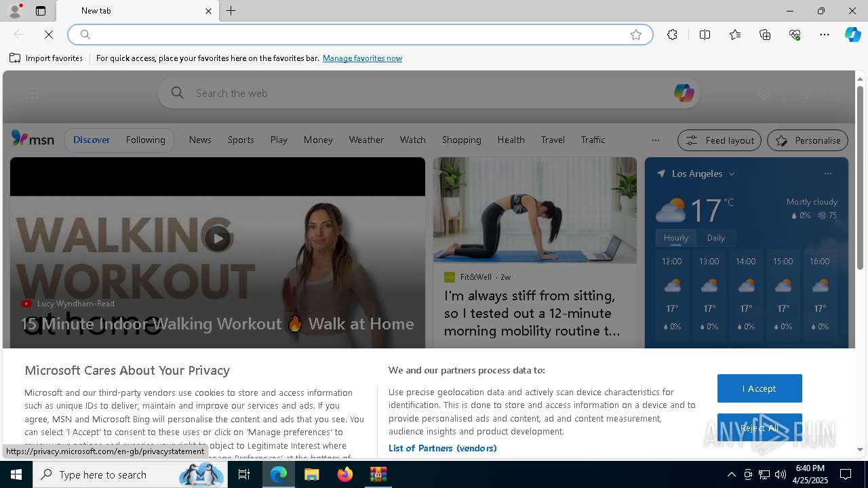Click I Accept cookies button
Viewport: 868px width, 488px height.
759,388
